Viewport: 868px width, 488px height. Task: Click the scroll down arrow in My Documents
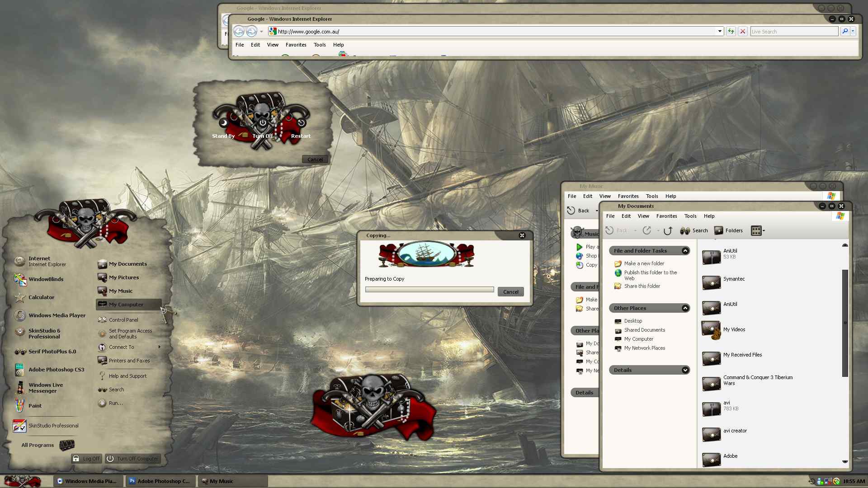844,462
